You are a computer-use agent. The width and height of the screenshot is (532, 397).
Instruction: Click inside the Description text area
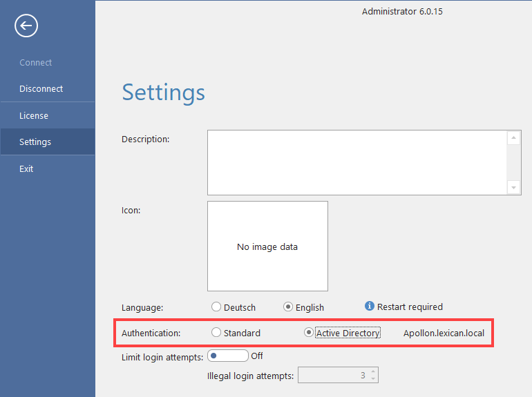click(x=357, y=162)
